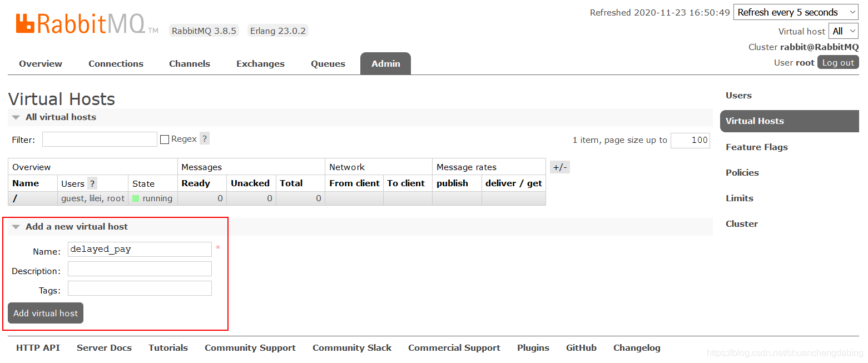
Task: Sort by the deliver / get column header
Action: coord(514,183)
